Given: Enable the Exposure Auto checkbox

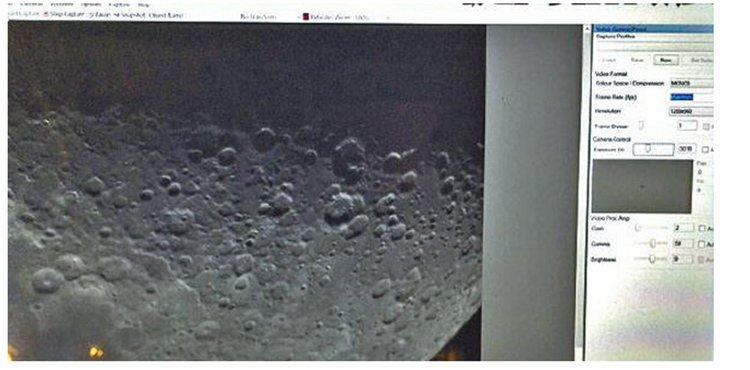Looking at the screenshot, I should tap(706, 150).
